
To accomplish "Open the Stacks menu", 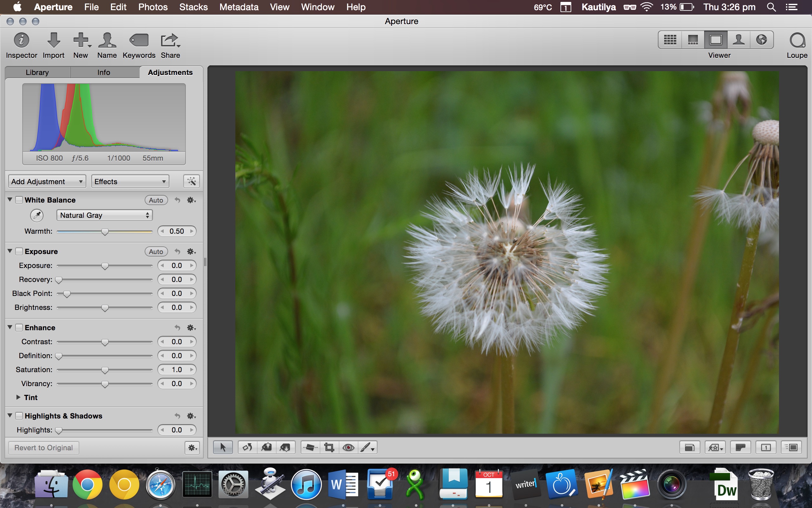I will pos(193,7).
